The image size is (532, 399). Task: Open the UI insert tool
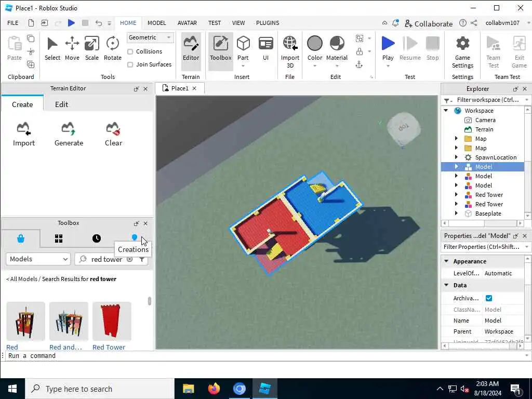point(265,49)
